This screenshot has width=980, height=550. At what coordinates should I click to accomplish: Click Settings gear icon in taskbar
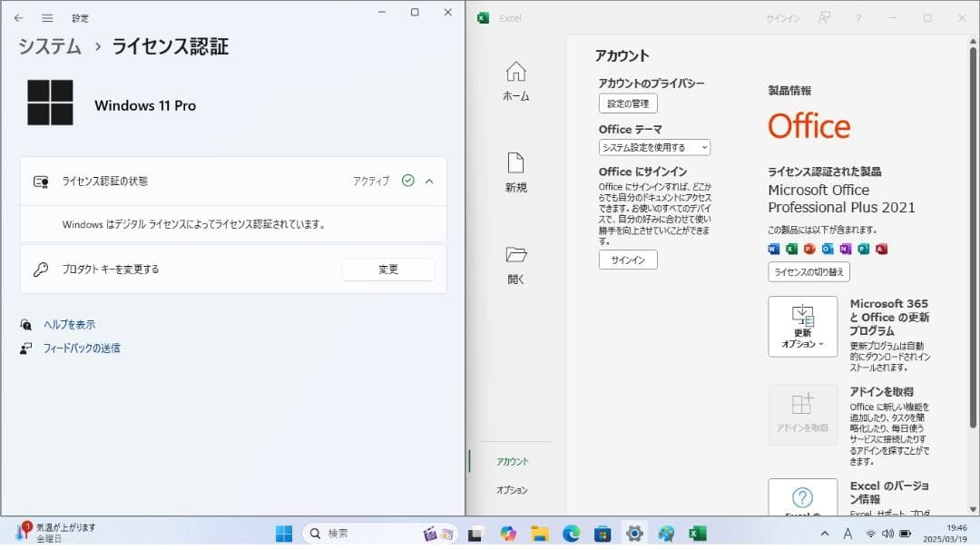coord(634,534)
